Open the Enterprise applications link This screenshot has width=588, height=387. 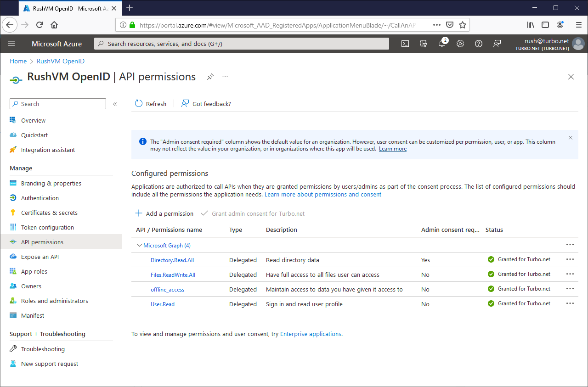click(311, 334)
